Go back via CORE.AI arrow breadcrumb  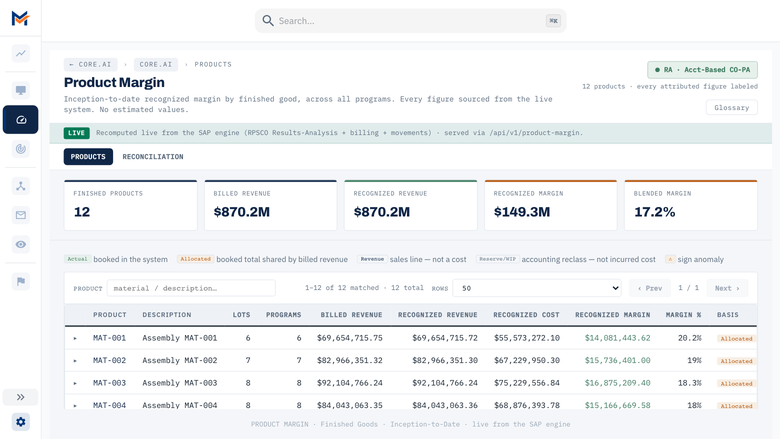[x=91, y=65]
